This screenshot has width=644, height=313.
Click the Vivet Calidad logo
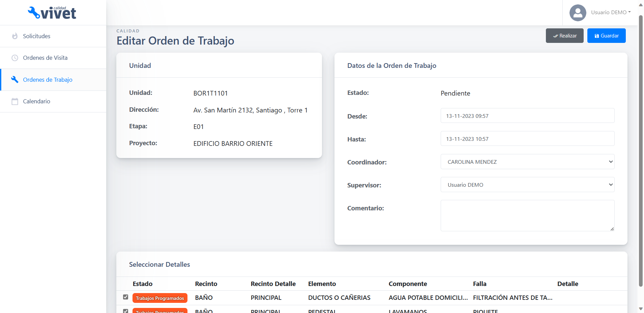[x=52, y=12]
